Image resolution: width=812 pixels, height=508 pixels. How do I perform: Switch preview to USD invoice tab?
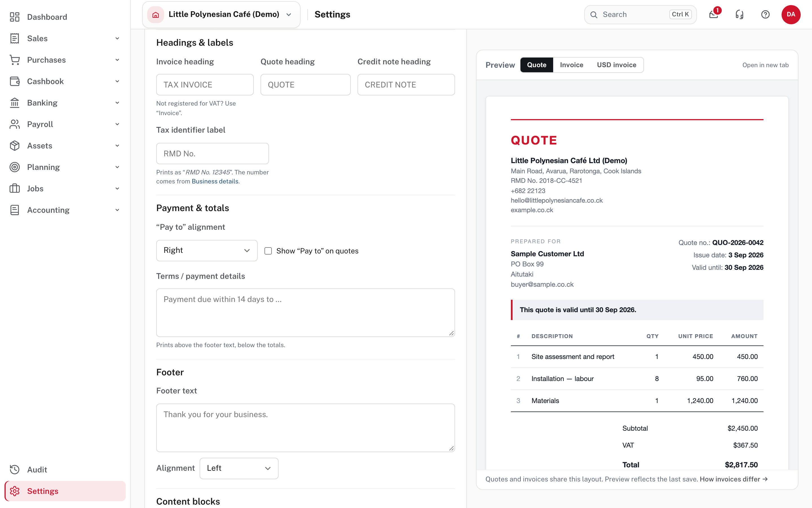tap(616, 65)
